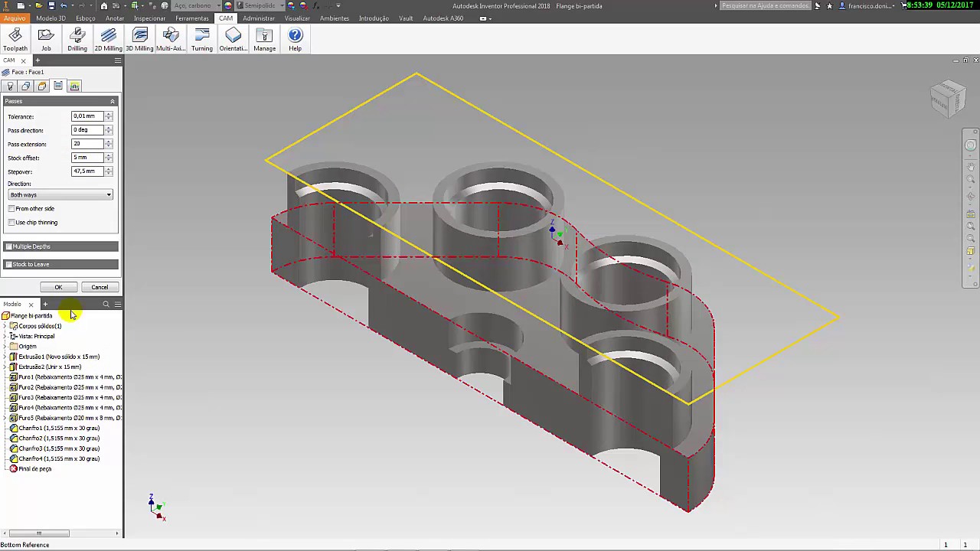The height and width of the screenshot is (551, 980).
Task: Switch to the Heights tab in Face dialog
Action: coord(42,86)
